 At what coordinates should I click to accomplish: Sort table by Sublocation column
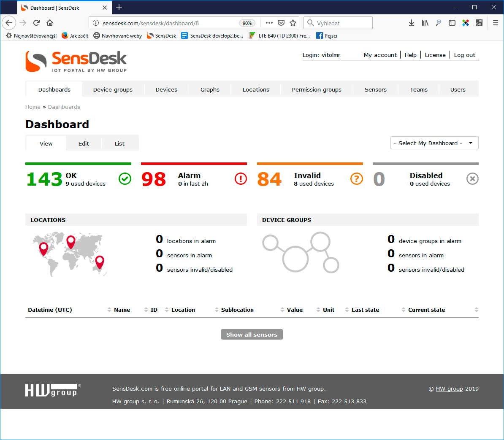(237, 310)
